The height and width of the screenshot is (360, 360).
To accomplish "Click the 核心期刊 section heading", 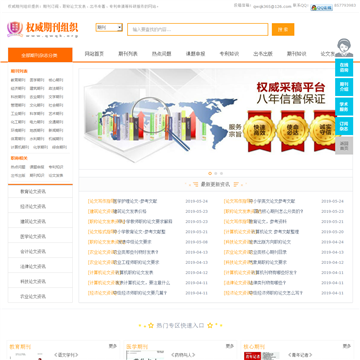I will point(254,347).
